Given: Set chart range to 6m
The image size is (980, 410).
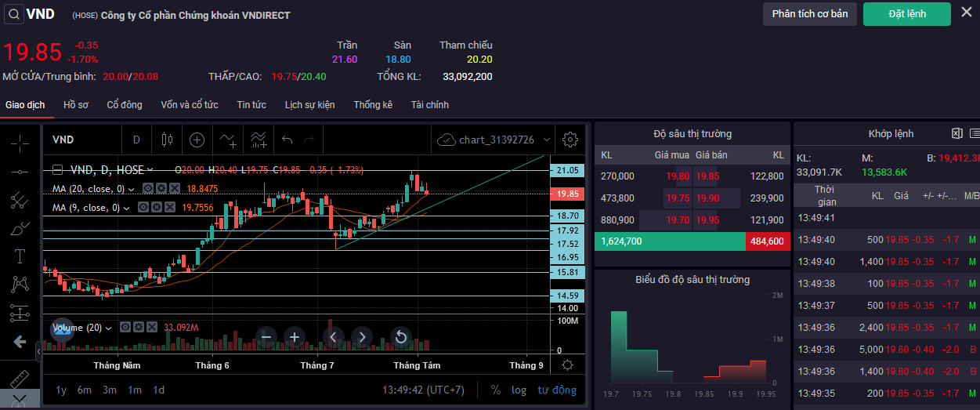Looking at the screenshot, I should click(85, 390).
